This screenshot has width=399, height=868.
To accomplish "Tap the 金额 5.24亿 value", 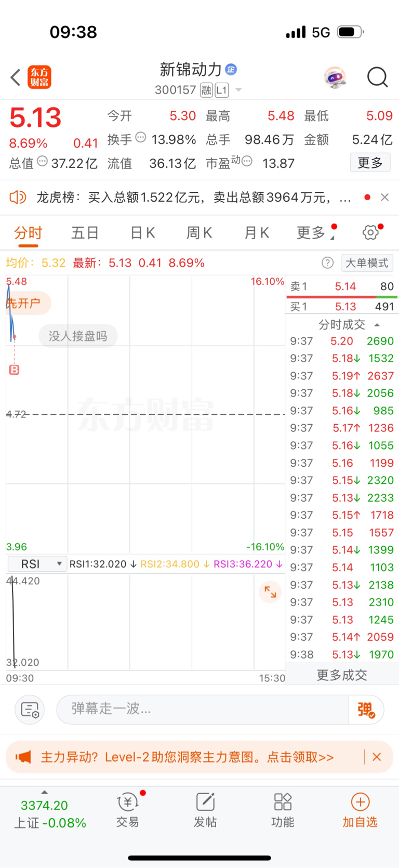I will [x=372, y=140].
